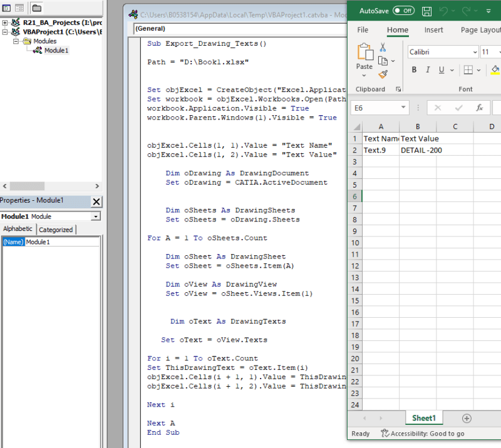501x448 pixels.
Task: Open the Paste options arrow below Paste
Action: pyautogui.click(x=364, y=76)
